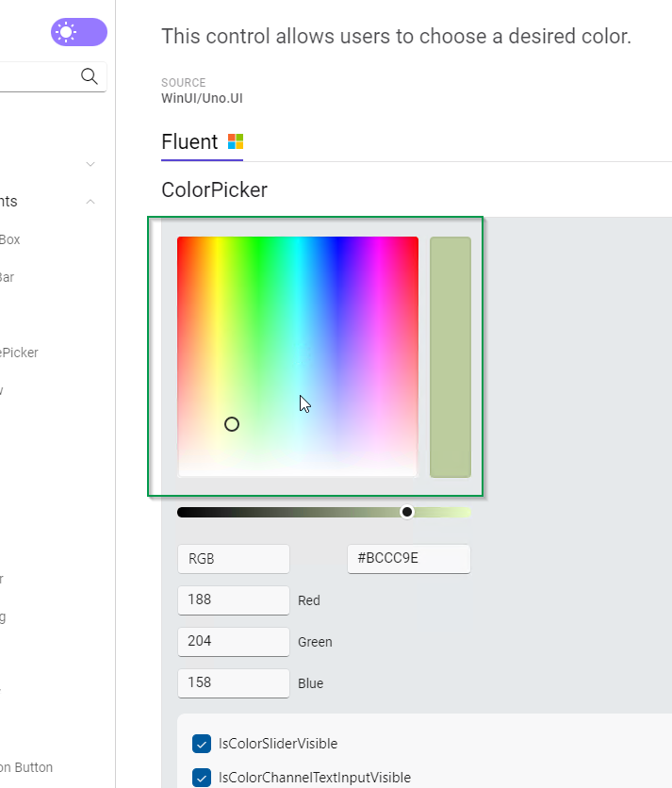Screen dimensions: 672x788
Task: Expand the collapsed sidebar category above
Action: [90, 163]
